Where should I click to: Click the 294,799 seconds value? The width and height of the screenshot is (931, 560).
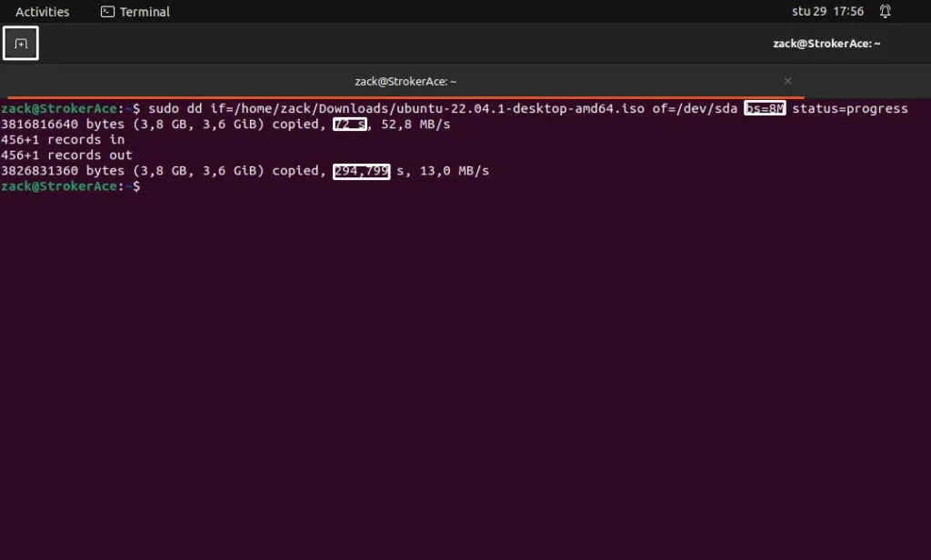(x=361, y=171)
